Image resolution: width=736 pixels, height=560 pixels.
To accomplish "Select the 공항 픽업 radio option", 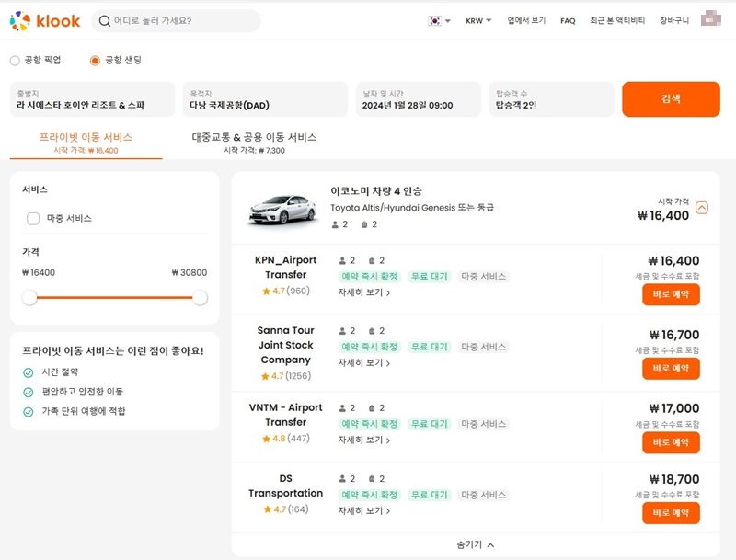I will point(15,61).
